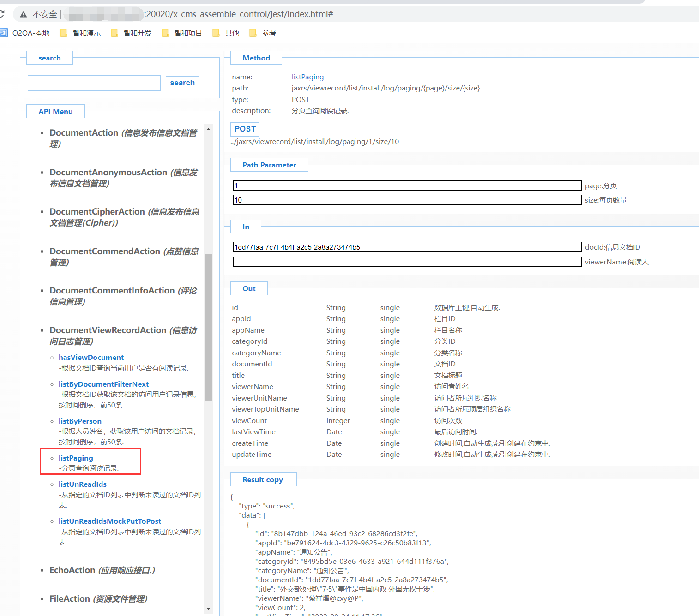Select the listPaging API entry
699x616 pixels.
[76, 458]
